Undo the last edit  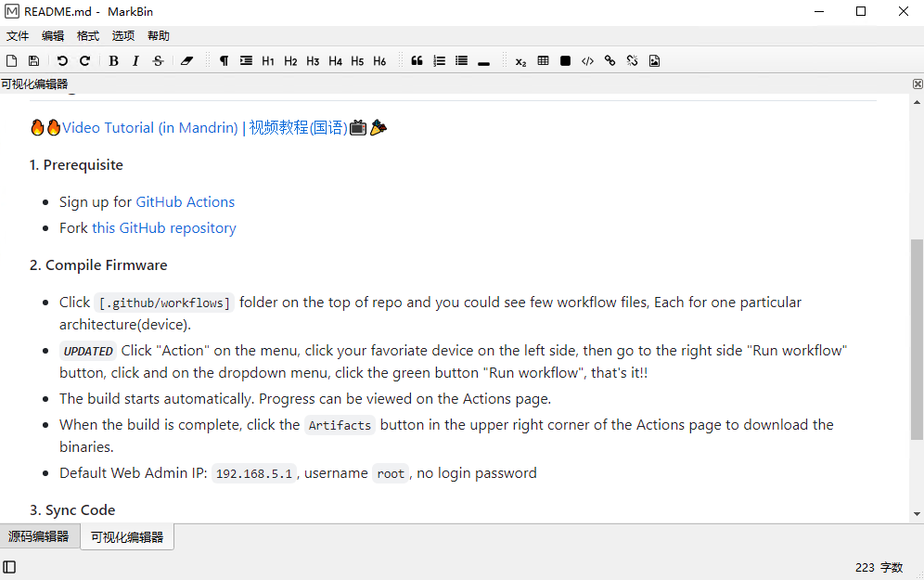62,60
